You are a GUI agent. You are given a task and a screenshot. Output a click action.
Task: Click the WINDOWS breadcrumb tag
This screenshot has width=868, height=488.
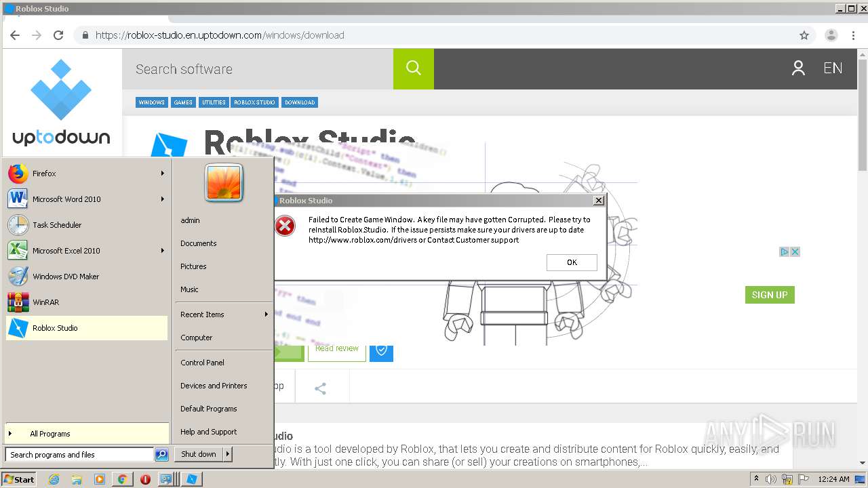[152, 102]
